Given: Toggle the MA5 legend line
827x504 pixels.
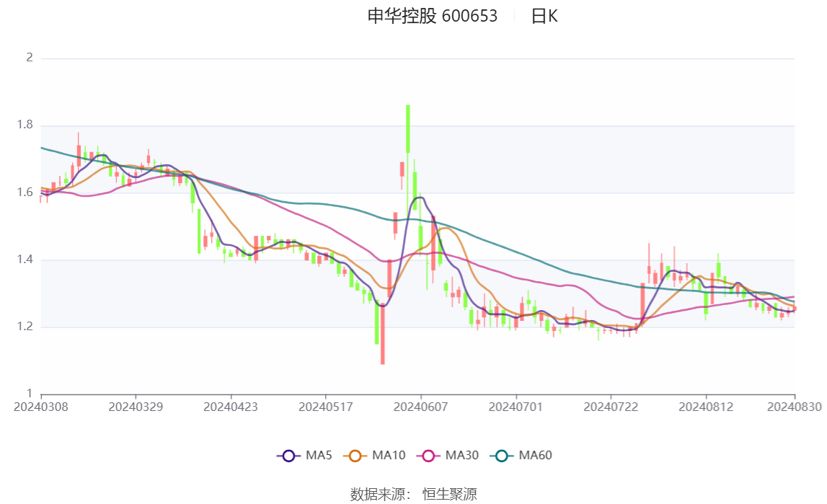Looking at the screenshot, I should pos(304,456).
